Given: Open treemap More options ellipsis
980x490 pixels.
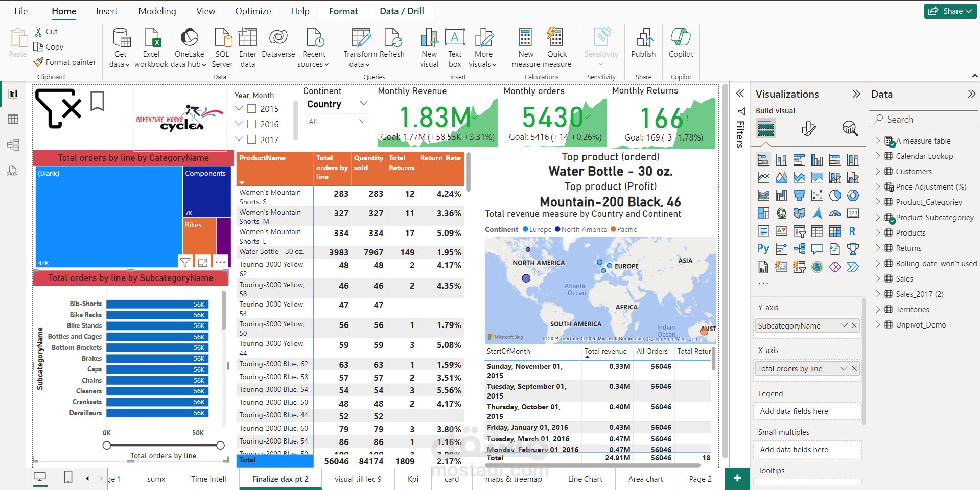Looking at the screenshot, I should tap(220, 262).
